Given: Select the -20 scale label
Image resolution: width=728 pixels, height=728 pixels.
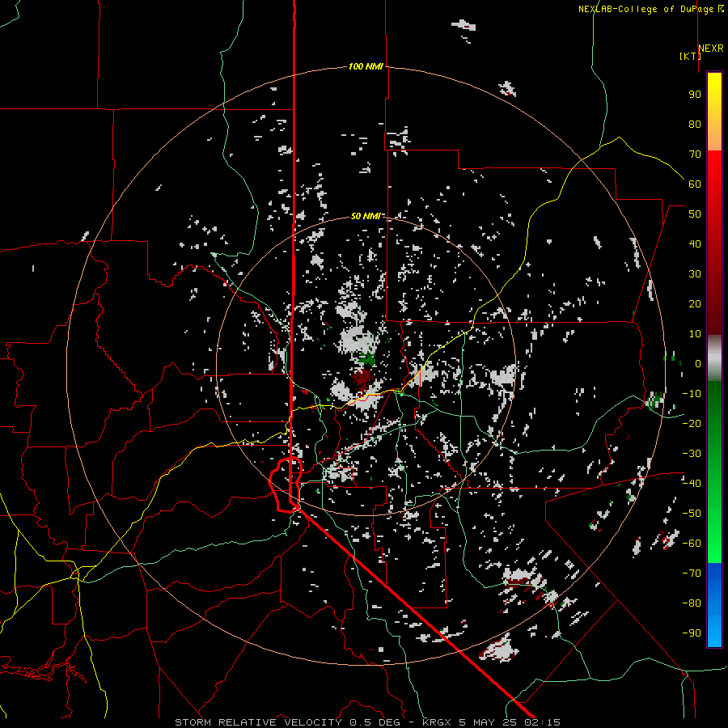Looking at the screenshot, I should pyautogui.click(x=692, y=423).
